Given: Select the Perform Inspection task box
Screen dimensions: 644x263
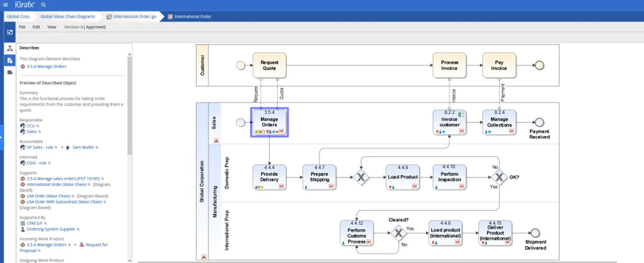Looking at the screenshot, I should (x=450, y=177).
